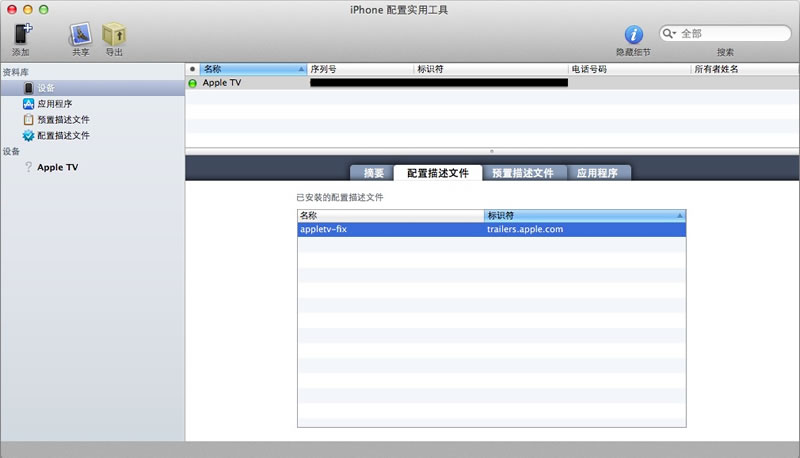Select the appletv-fix profile row
The width and height of the screenshot is (800, 458).
point(490,229)
